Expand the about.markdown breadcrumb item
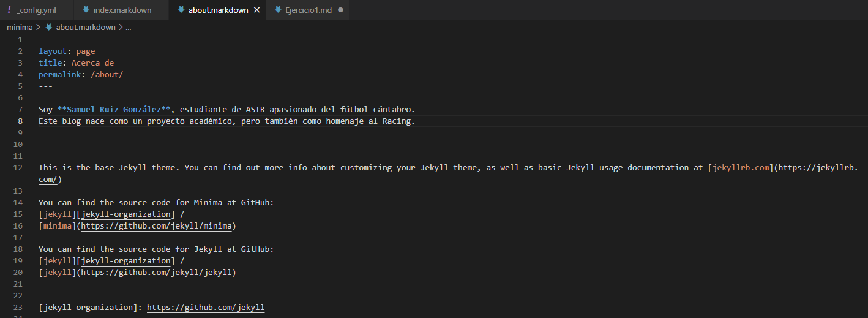Viewport: 868px width, 318px height. pos(85,28)
